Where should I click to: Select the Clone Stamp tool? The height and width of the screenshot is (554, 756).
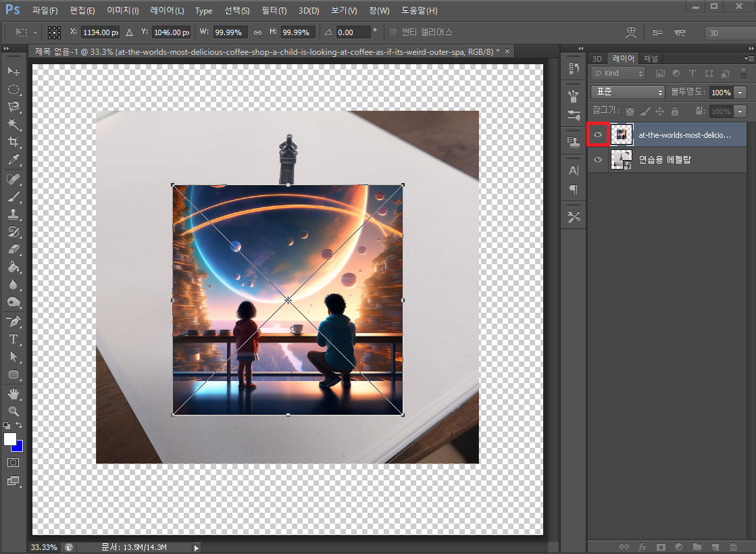tap(14, 214)
